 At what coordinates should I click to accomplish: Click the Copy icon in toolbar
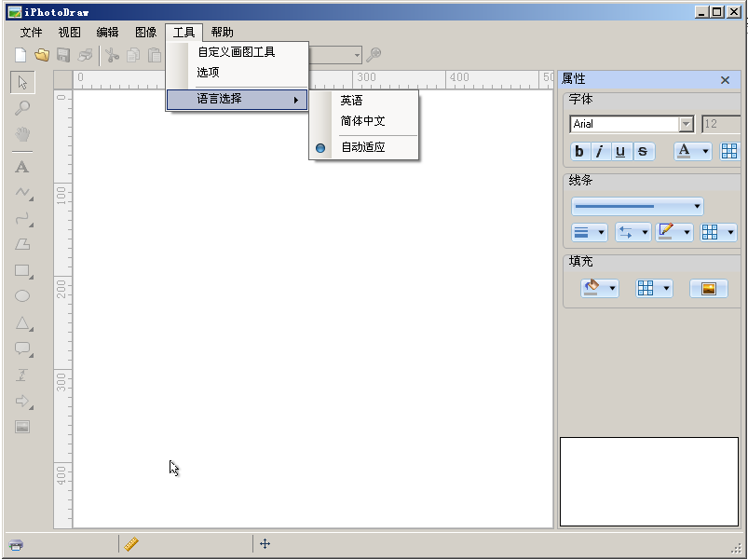tap(133, 55)
